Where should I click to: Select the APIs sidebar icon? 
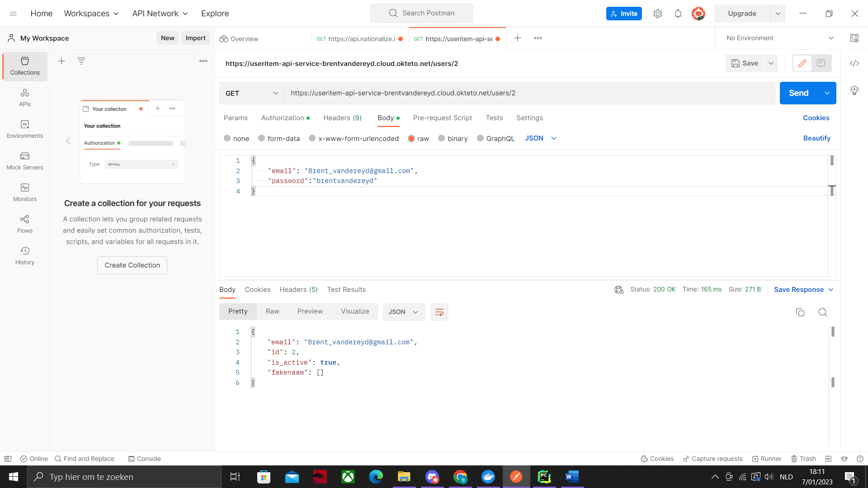pos(25,97)
